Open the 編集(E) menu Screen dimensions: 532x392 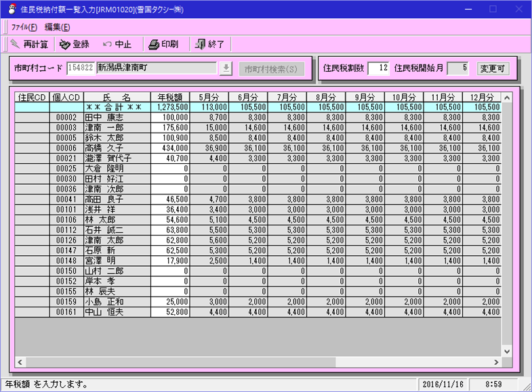58,27
